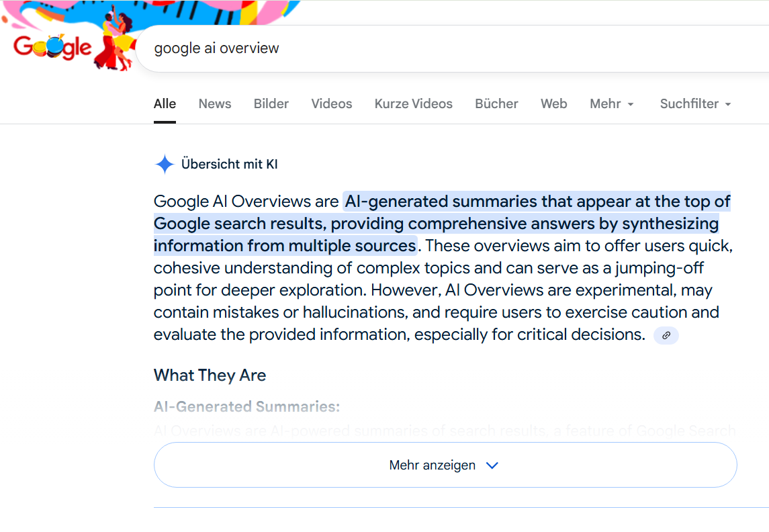This screenshot has height=532, width=769.
Task: Click the Übersicht mit KI label
Action: [230, 165]
